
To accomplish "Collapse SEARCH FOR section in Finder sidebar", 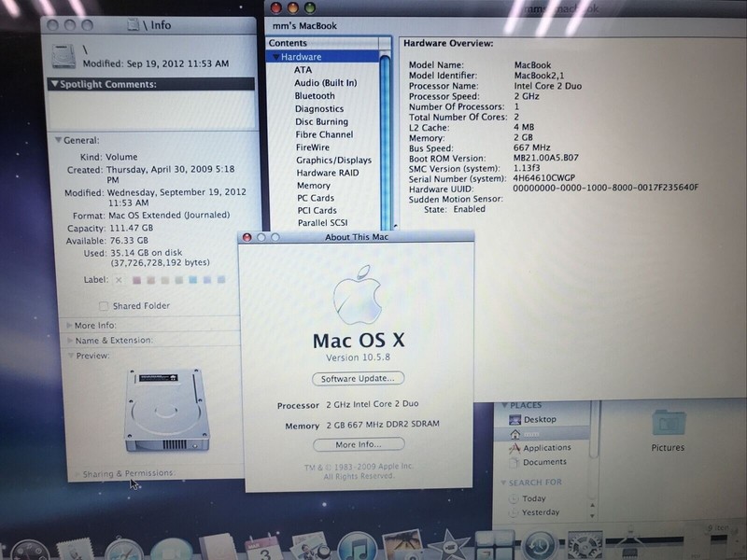I will pyautogui.click(x=503, y=483).
